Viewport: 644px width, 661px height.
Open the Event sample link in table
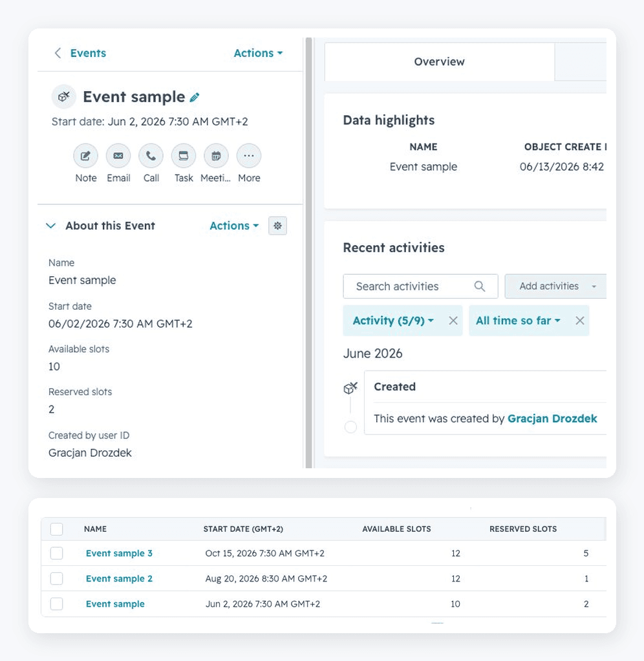115,603
